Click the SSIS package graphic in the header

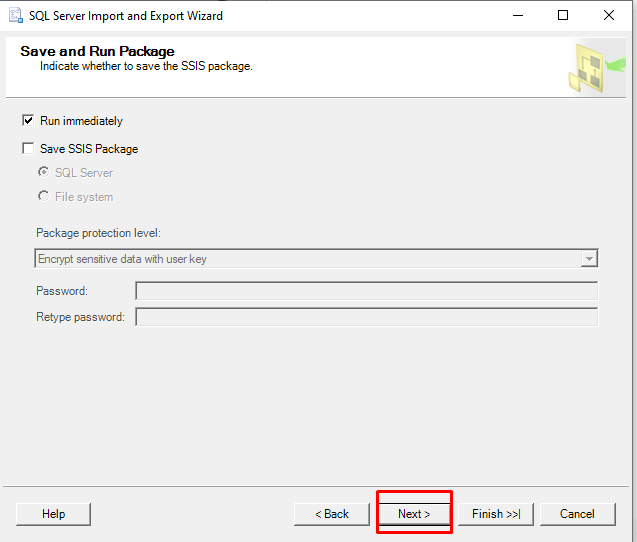click(596, 68)
